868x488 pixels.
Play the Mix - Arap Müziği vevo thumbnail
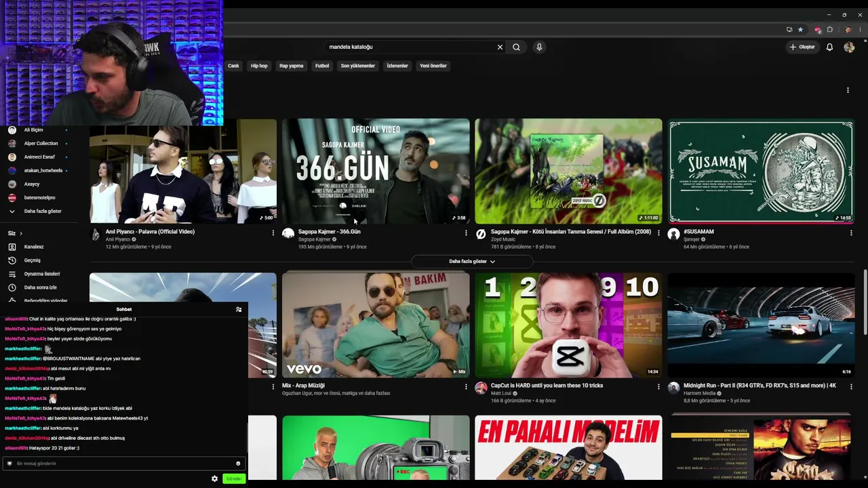tap(376, 325)
